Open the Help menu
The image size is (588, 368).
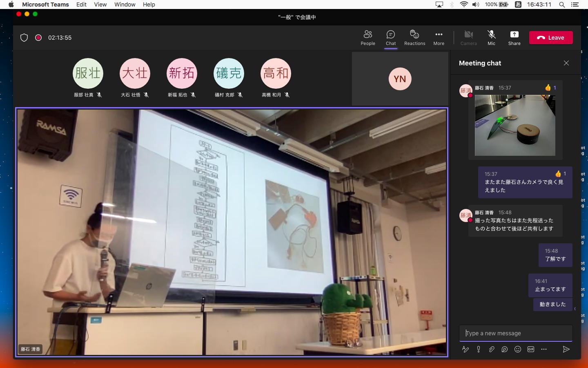point(149,4)
